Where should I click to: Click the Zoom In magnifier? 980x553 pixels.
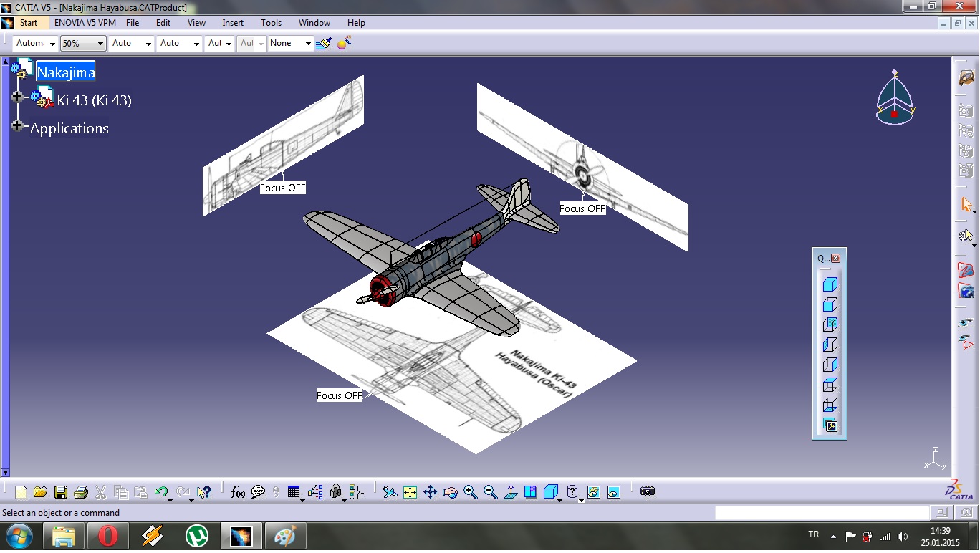tap(470, 492)
